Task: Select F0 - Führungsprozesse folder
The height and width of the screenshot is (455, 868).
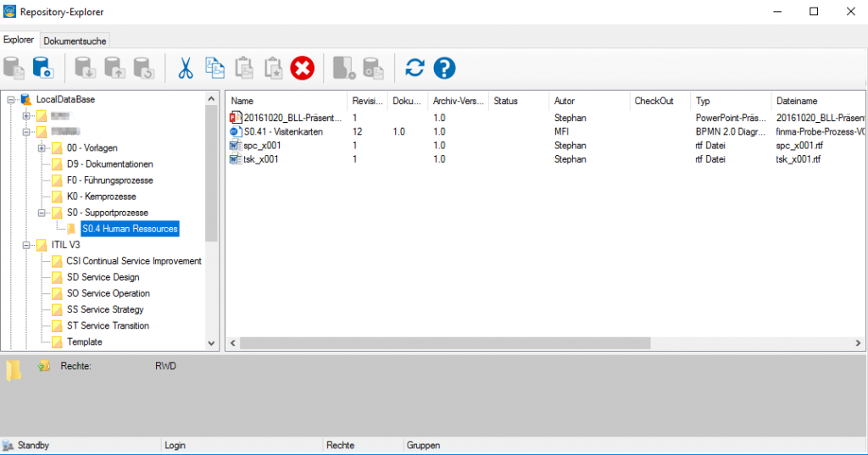Action: click(109, 180)
